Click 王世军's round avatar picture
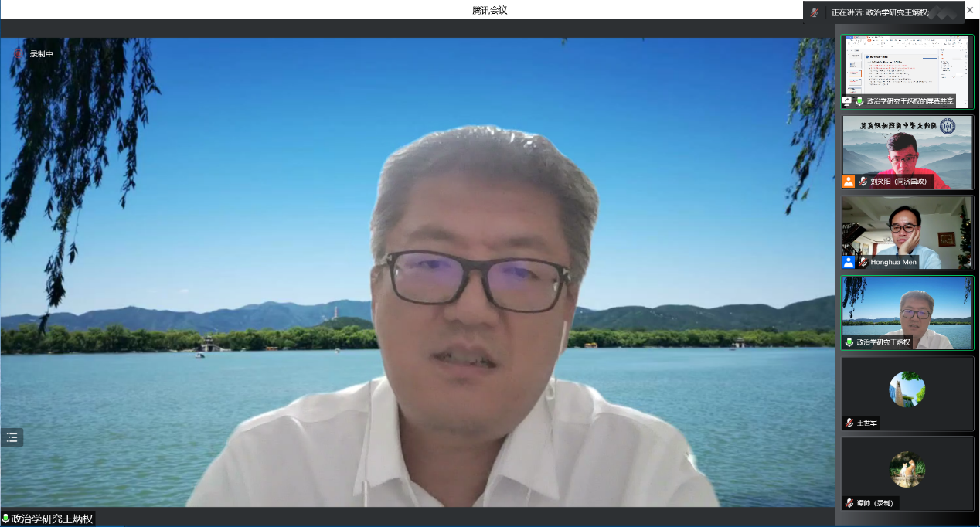The image size is (980, 527). click(x=907, y=389)
